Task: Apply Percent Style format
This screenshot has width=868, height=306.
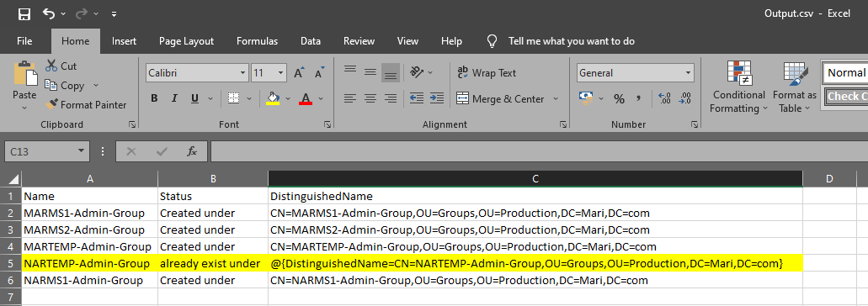Action: [x=619, y=99]
